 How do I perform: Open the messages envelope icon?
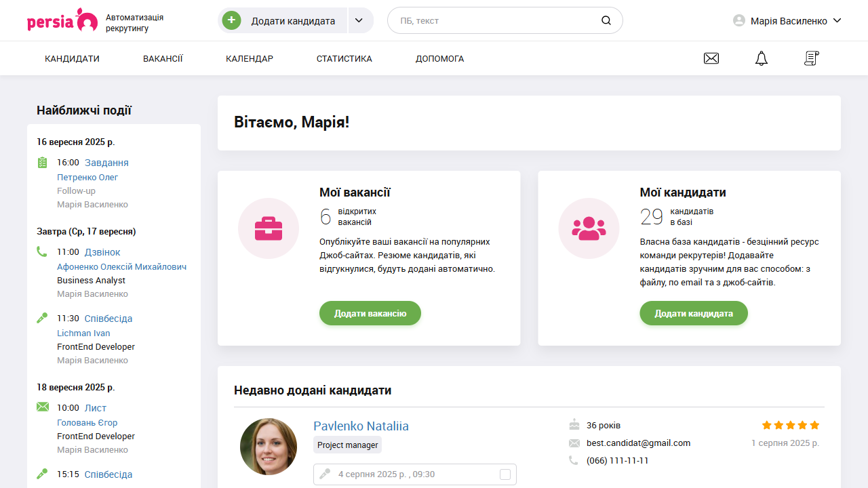tap(711, 58)
